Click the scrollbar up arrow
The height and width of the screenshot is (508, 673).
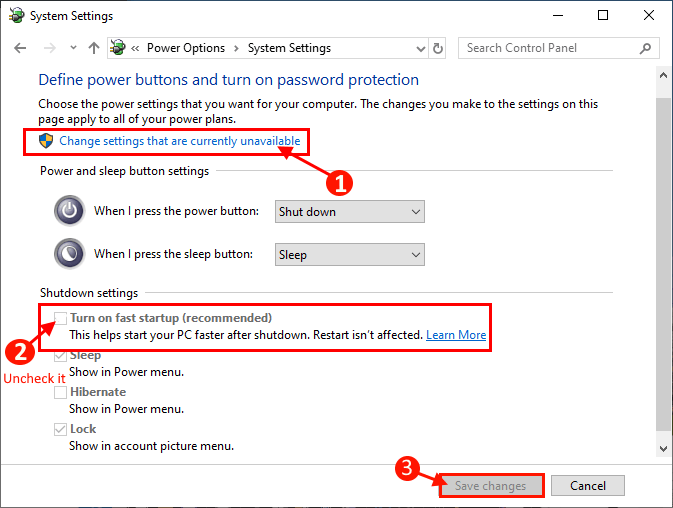coord(663,76)
